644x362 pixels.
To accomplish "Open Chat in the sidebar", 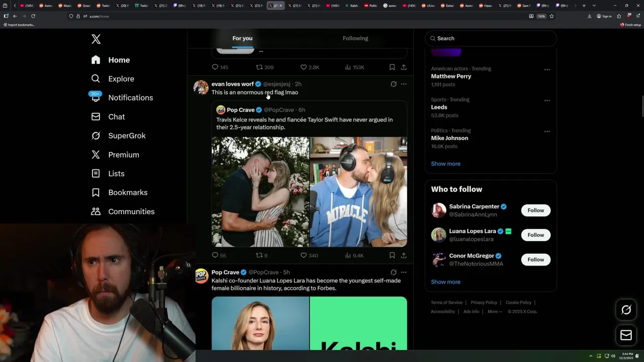I will click(108, 117).
